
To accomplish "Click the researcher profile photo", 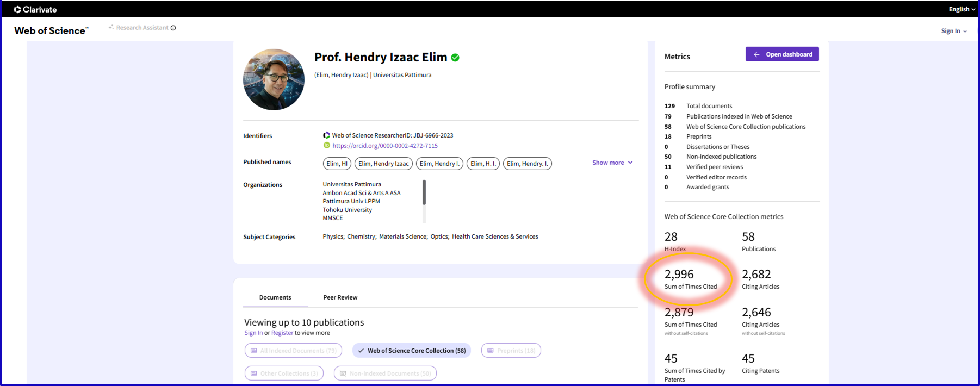I will pyautogui.click(x=274, y=79).
